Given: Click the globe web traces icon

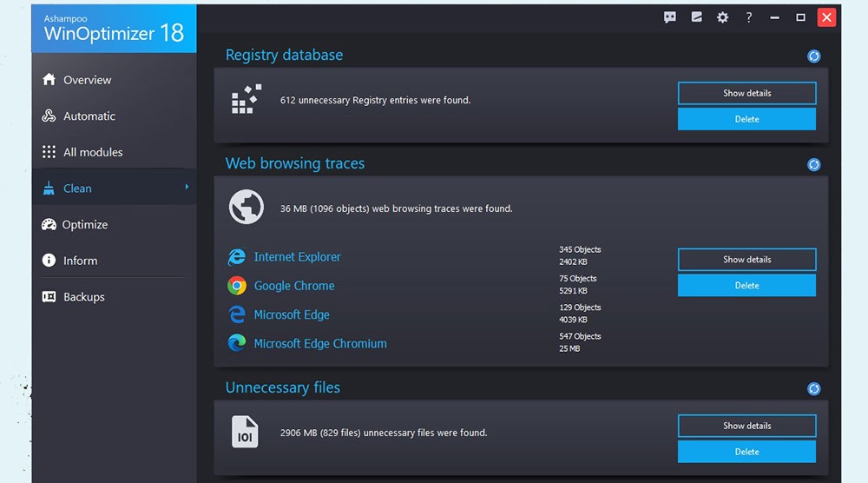Looking at the screenshot, I should point(247,207).
